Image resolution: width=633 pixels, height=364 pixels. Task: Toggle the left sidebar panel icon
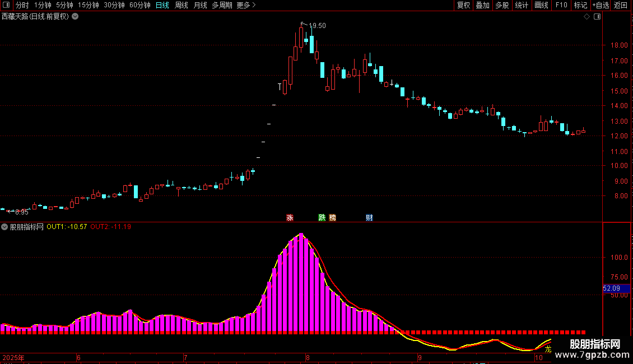6,5
